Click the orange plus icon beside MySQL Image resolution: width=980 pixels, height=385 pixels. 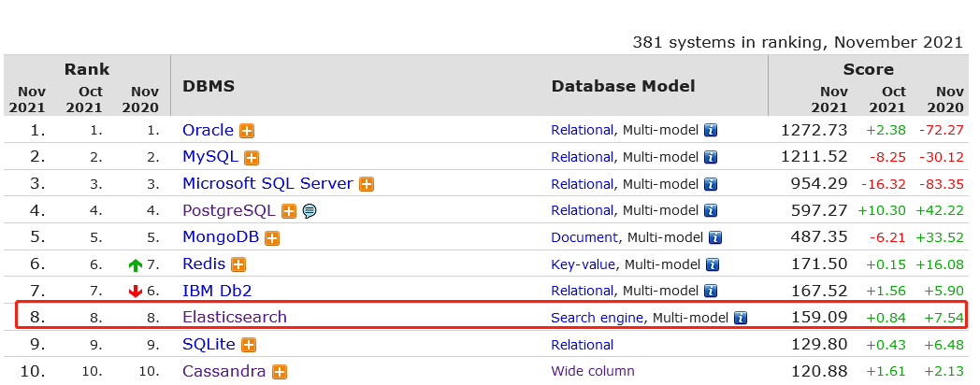click(x=252, y=158)
